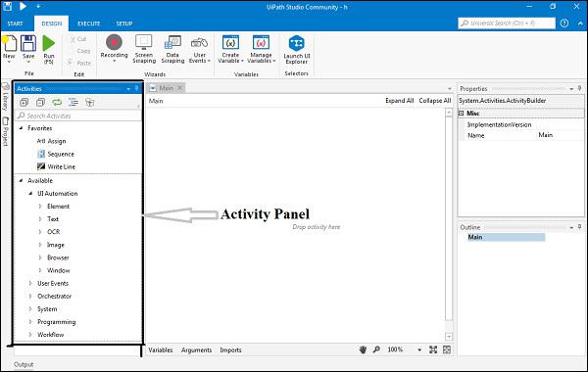
Task: Expand the OCR node
Action: [40, 232]
